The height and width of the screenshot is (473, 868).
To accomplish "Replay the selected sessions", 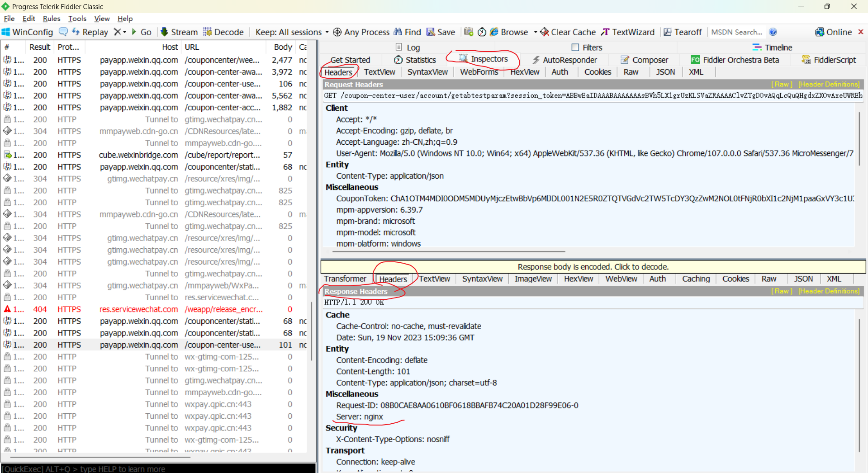I will 90,32.
